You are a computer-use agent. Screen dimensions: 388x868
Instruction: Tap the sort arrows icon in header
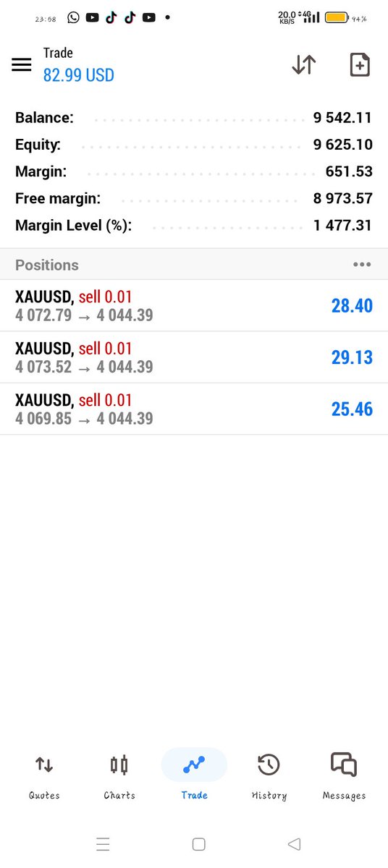point(304,64)
